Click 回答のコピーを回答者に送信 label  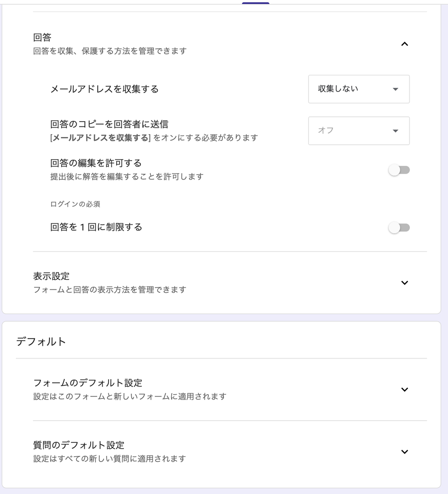[109, 124]
